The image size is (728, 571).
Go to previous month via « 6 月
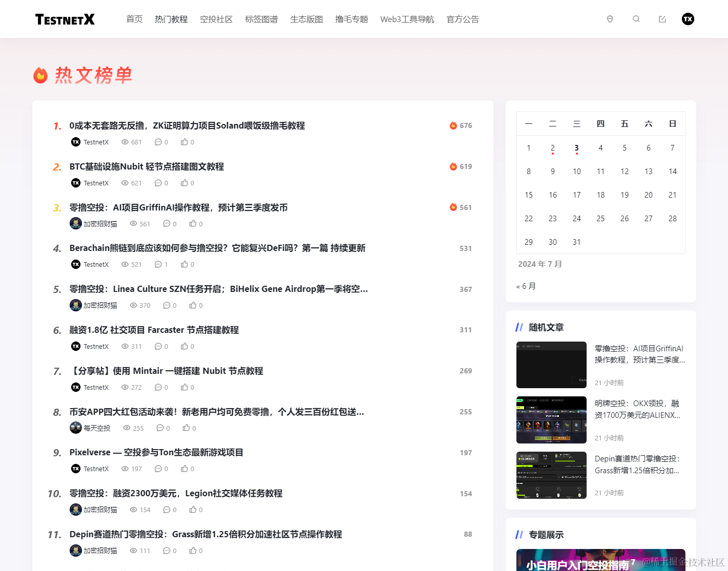[x=526, y=286]
